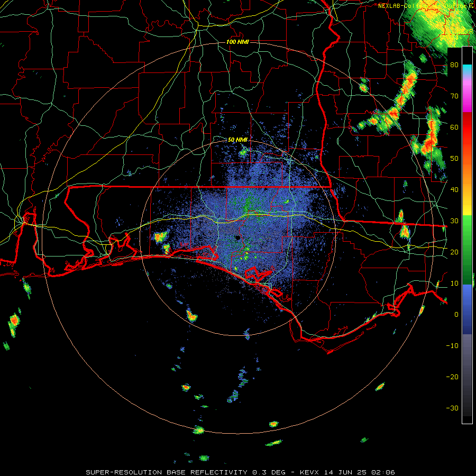This screenshot has width=476, height=476.
Task: Click the "10" value on the dBZ scale
Action: pyautogui.click(x=454, y=283)
